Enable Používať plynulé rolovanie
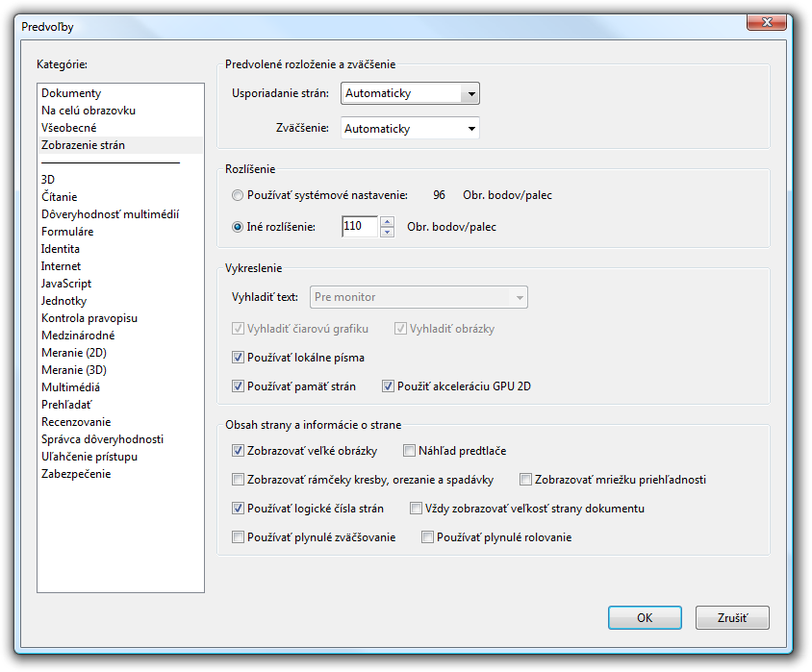Image resolution: width=812 pixels, height=672 pixels. click(x=428, y=537)
